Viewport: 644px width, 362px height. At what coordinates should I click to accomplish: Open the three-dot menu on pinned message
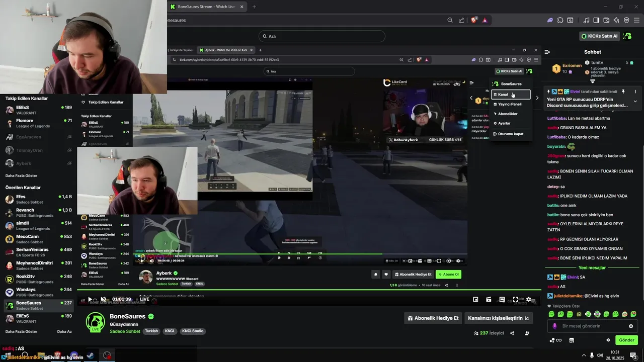pos(635,92)
